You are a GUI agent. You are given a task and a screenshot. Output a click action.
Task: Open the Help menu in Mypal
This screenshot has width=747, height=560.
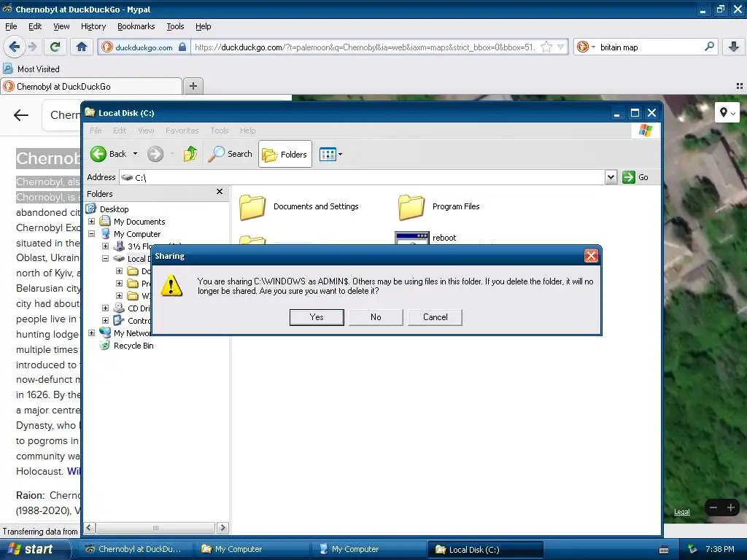(203, 26)
